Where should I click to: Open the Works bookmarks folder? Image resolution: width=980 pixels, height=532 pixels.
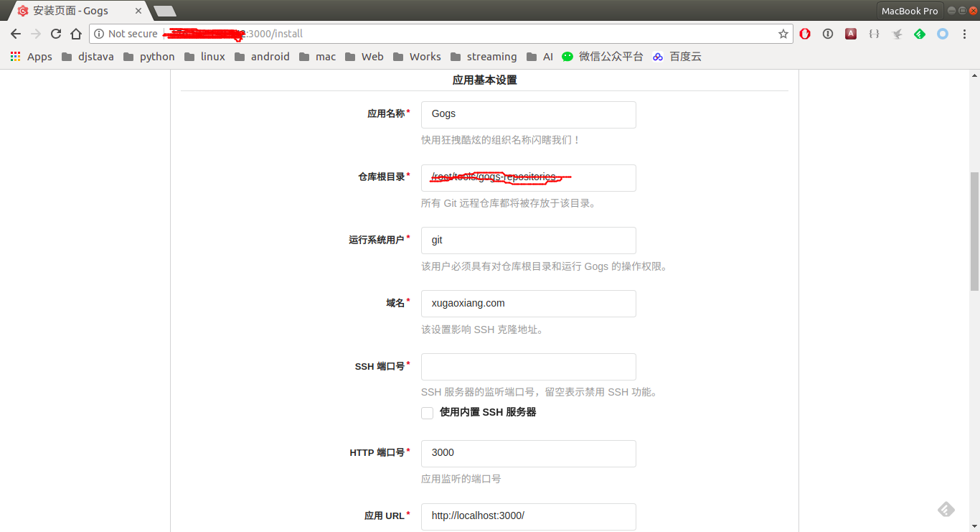pyautogui.click(x=417, y=57)
